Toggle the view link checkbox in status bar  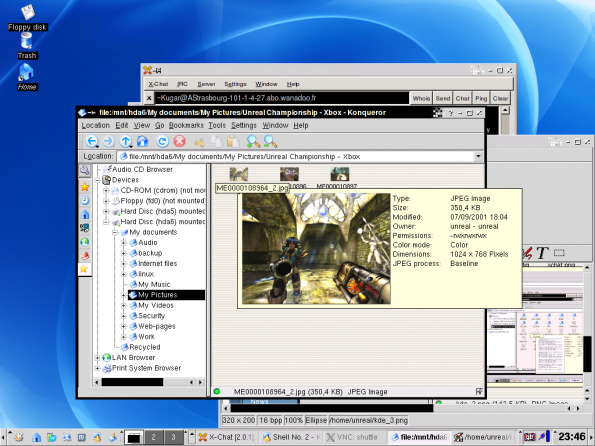[x=479, y=391]
